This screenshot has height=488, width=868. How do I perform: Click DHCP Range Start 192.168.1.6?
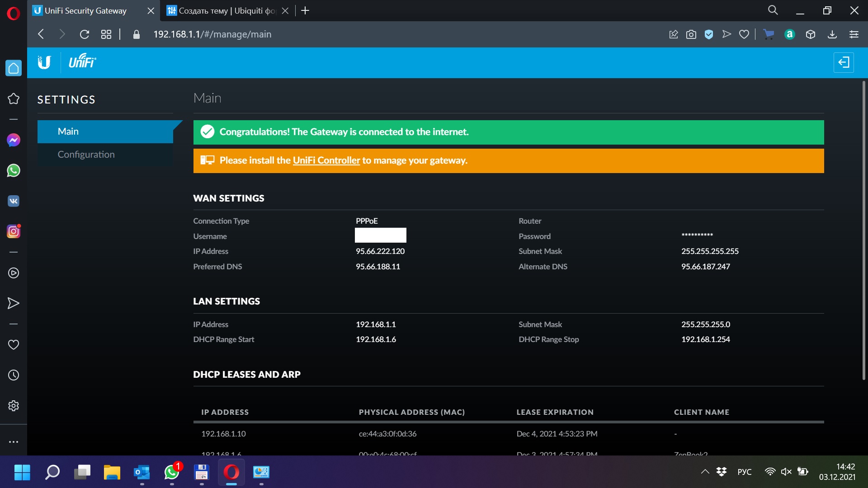(x=376, y=339)
